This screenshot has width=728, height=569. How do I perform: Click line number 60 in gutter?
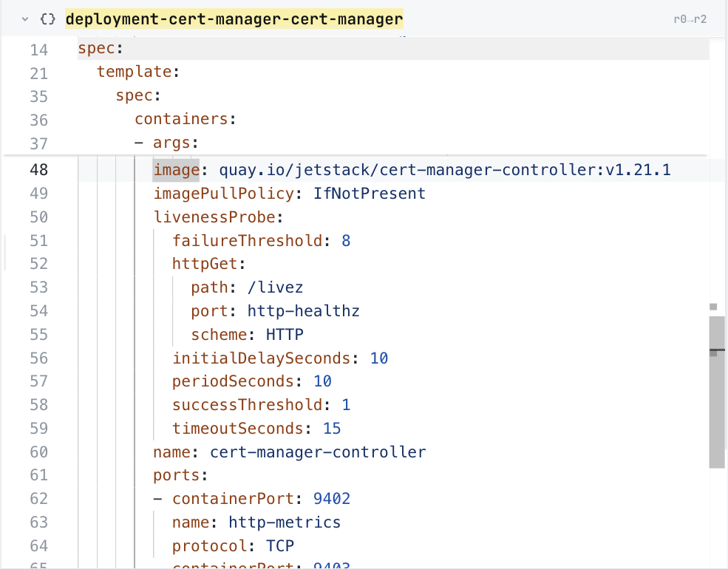[39, 452]
